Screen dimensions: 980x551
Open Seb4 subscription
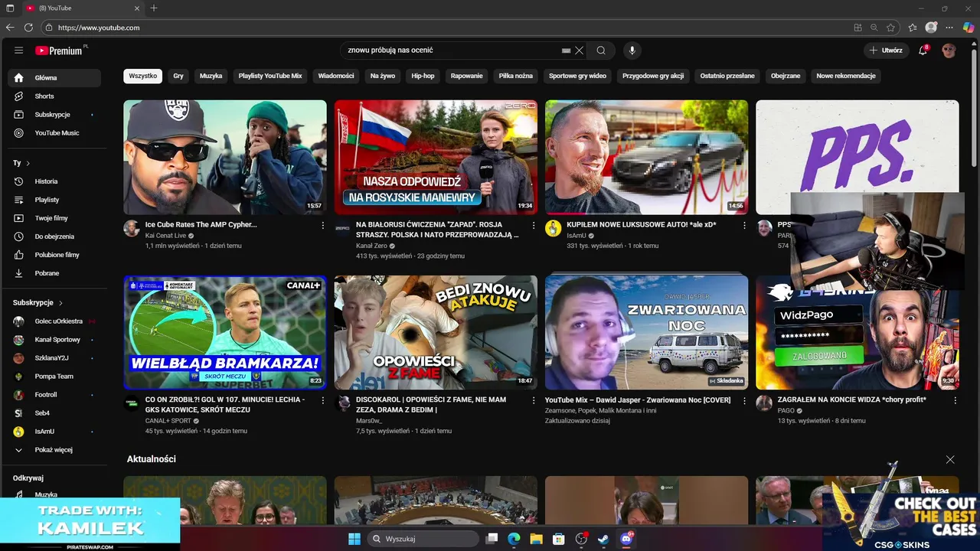coord(54,413)
